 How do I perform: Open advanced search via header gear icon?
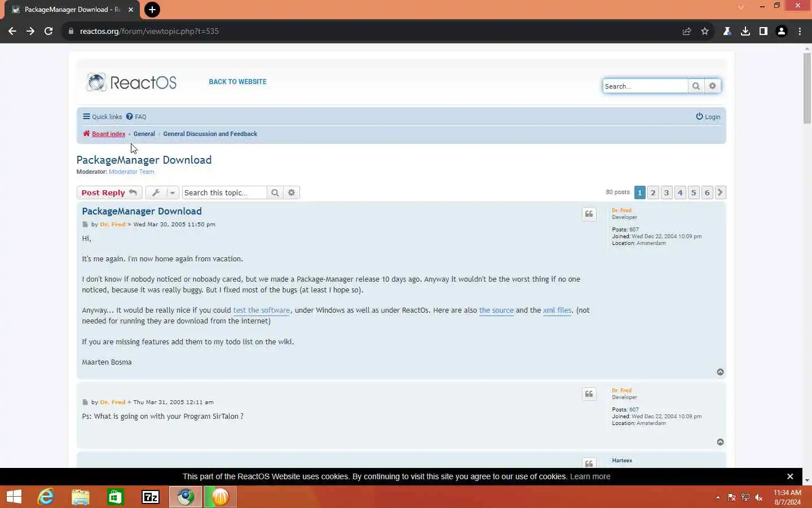(x=713, y=86)
